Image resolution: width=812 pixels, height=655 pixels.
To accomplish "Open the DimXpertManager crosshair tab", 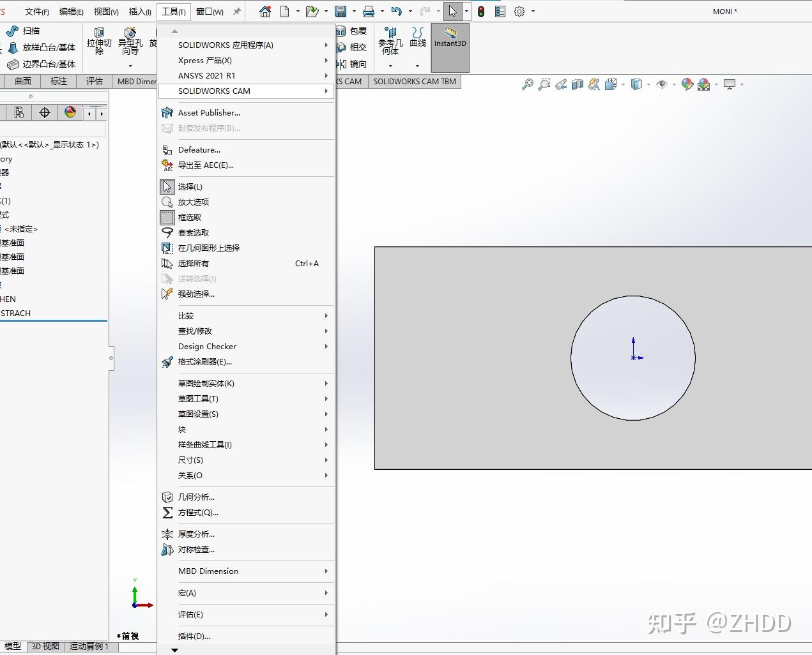I will pyautogui.click(x=45, y=112).
